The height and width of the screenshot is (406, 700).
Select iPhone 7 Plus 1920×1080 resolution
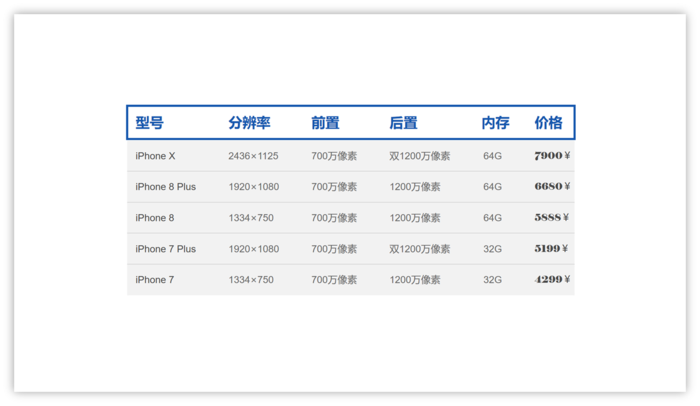click(x=254, y=249)
